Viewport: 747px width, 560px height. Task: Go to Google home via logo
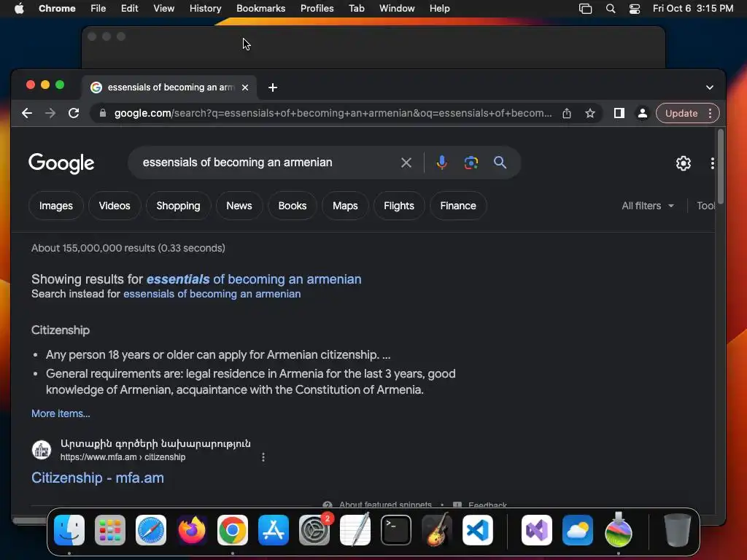(61, 163)
